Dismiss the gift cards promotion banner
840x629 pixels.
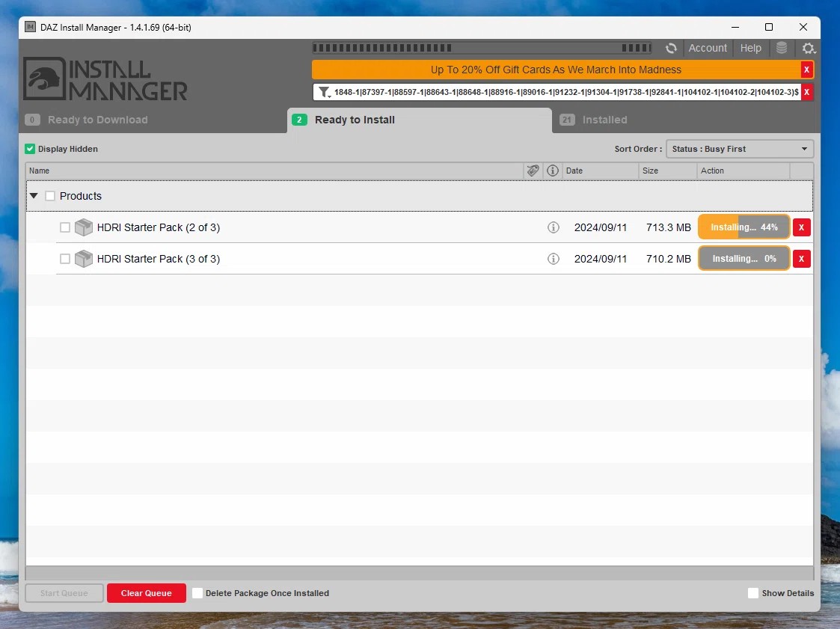point(806,70)
